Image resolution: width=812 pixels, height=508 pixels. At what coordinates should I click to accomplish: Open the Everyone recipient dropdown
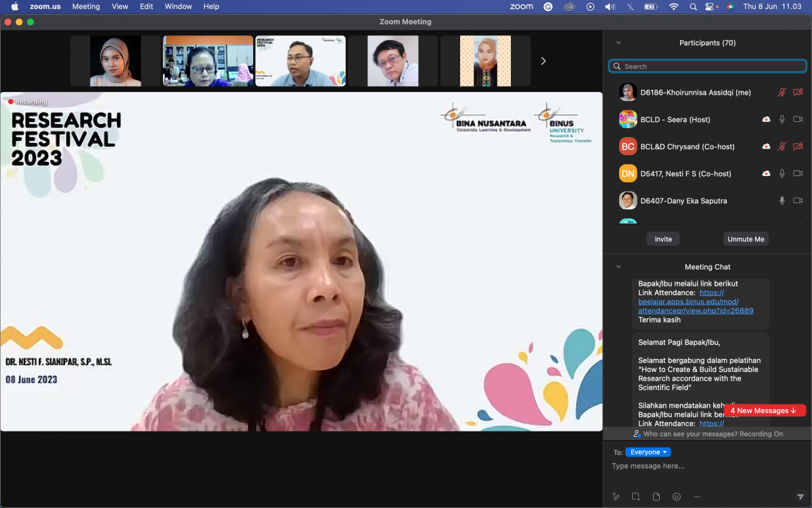(x=648, y=452)
